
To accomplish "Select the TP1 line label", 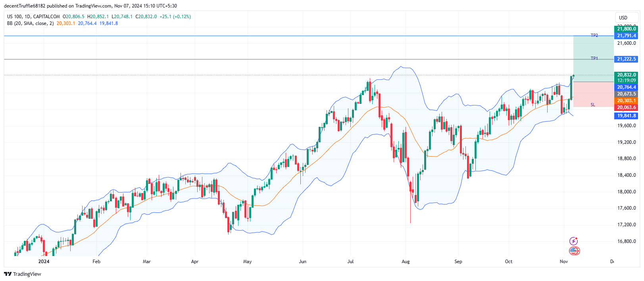I will (x=594, y=58).
